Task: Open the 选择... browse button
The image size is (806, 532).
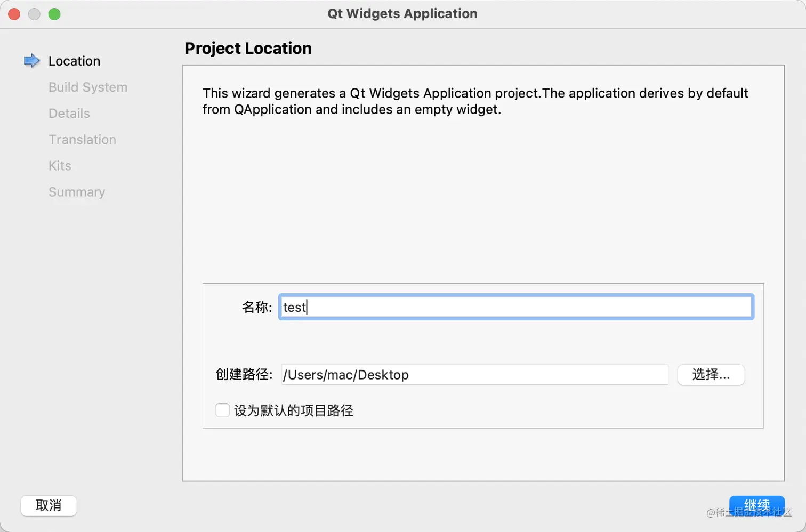Action: click(711, 375)
